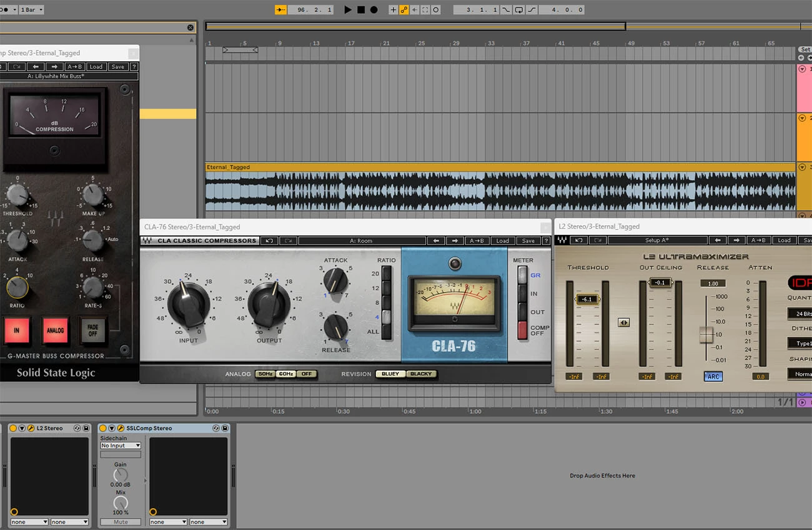
Task: Select BLACKY revision on CLA-76
Action: (420, 374)
